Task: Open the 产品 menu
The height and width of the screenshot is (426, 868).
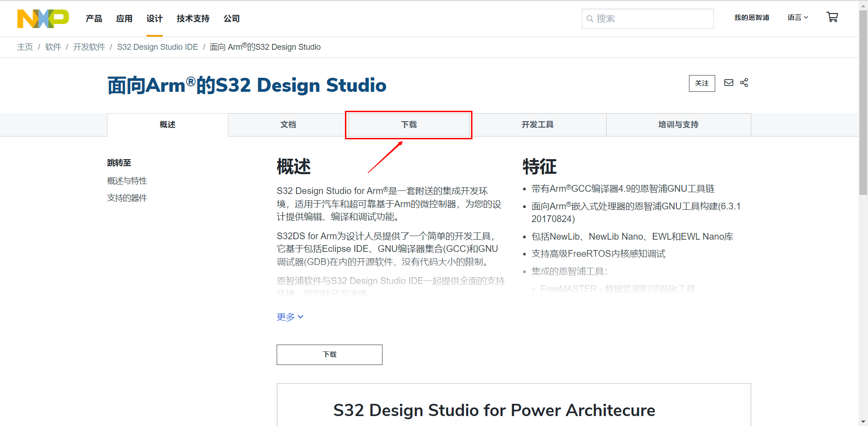Action: pos(94,19)
